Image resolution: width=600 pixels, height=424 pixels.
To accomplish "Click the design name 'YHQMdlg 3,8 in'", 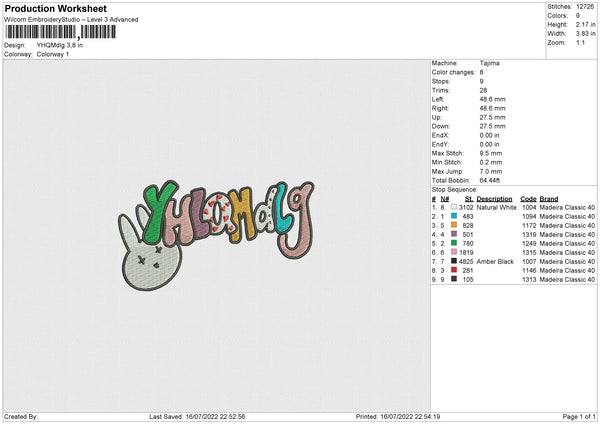I will click(x=60, y=45).
